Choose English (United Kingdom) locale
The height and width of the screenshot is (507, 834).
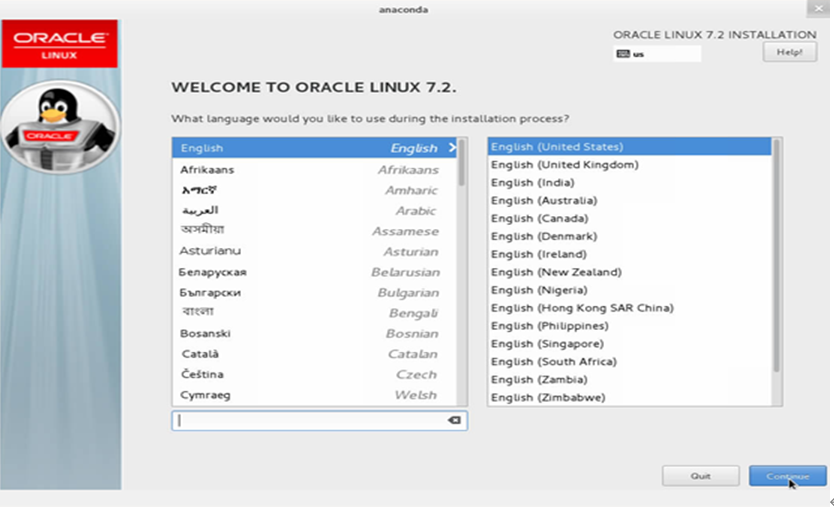(630, 164)
